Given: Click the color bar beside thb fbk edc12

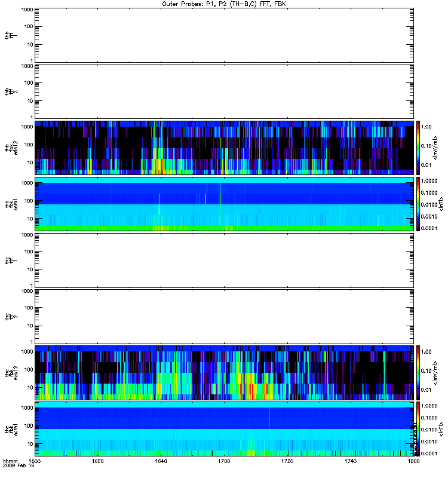Looking at the screenshot, I should click(418, 148).
